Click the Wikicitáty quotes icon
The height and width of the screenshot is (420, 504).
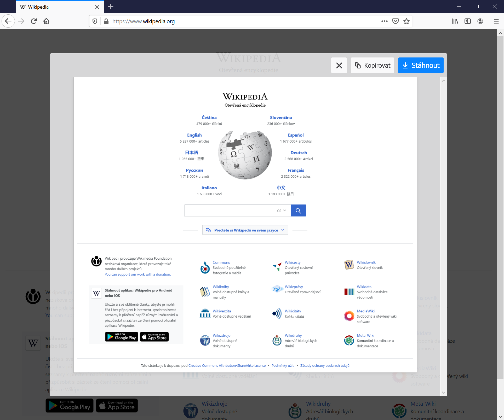coord(277,313)
